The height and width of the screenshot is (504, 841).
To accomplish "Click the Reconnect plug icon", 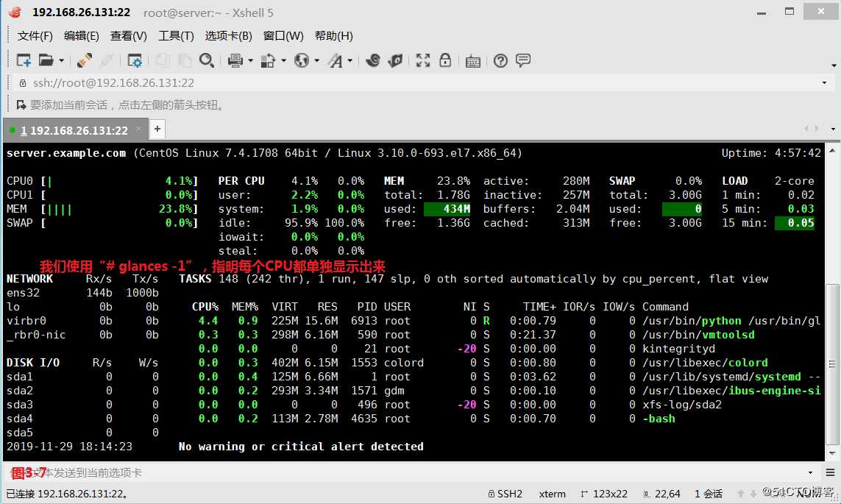I will 84,60.
